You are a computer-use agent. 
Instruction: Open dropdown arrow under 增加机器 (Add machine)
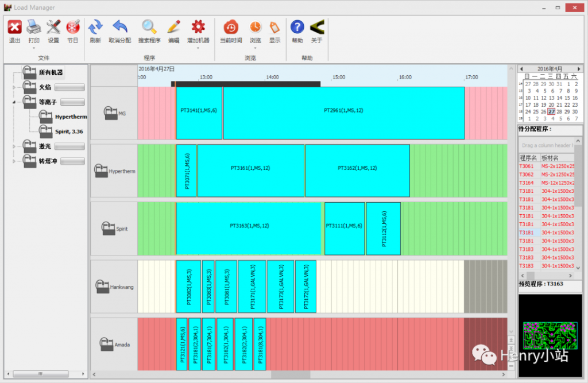coord(198,48)
